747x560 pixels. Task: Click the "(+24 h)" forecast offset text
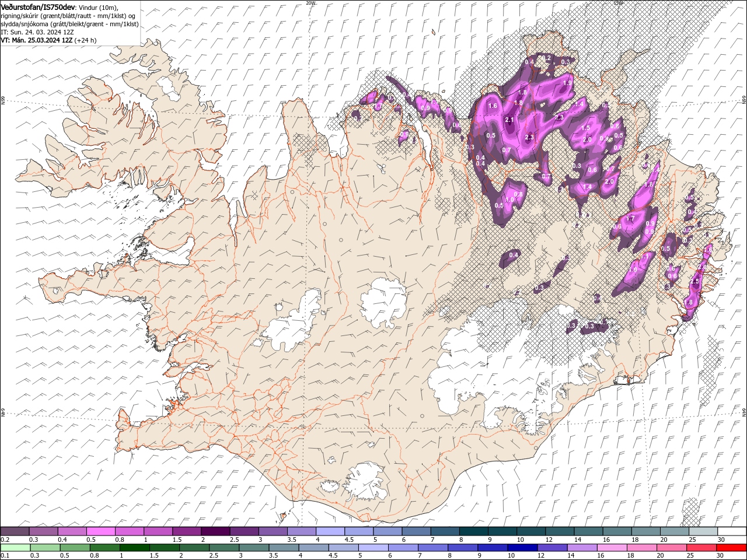click(x=85, y=40)
